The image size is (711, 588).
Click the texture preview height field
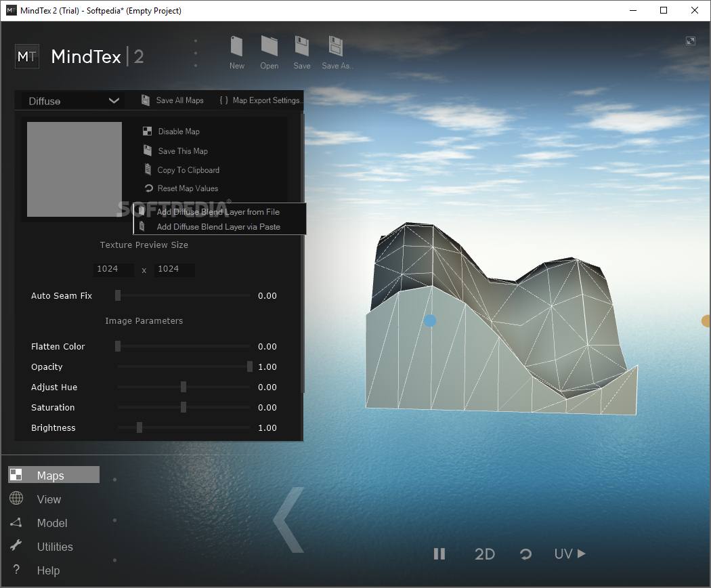pyautogui.click(x=175, y=269)
